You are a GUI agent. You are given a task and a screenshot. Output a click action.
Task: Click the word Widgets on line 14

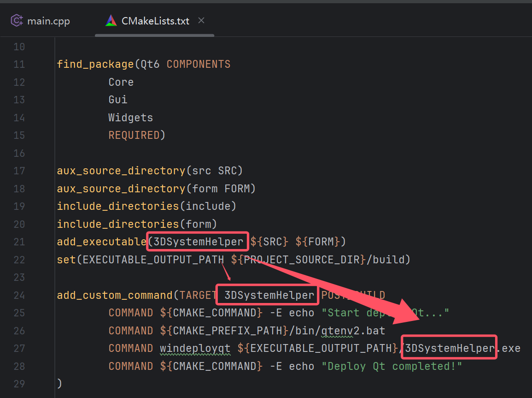(x=131, y=118)
